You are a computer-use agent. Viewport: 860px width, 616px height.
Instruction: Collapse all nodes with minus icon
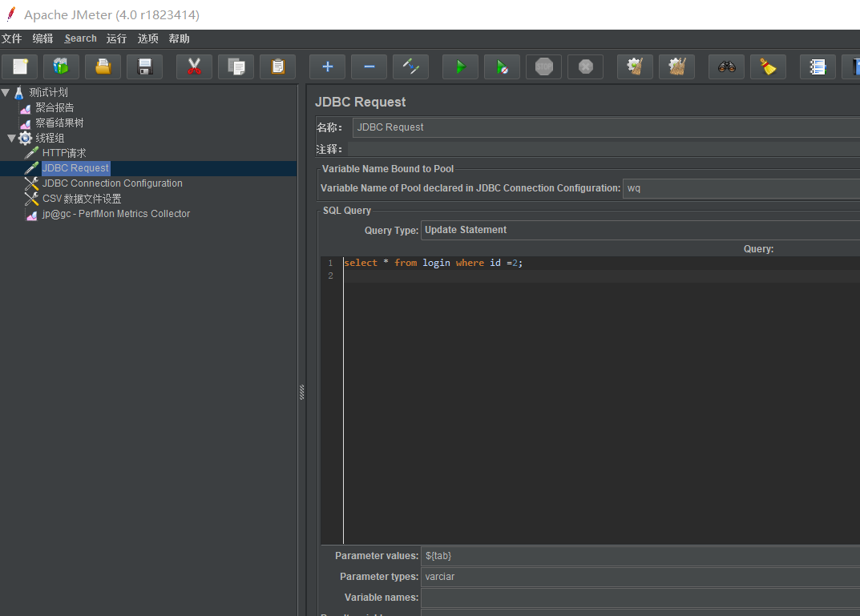pyautogui.click(x=369, y=66)
